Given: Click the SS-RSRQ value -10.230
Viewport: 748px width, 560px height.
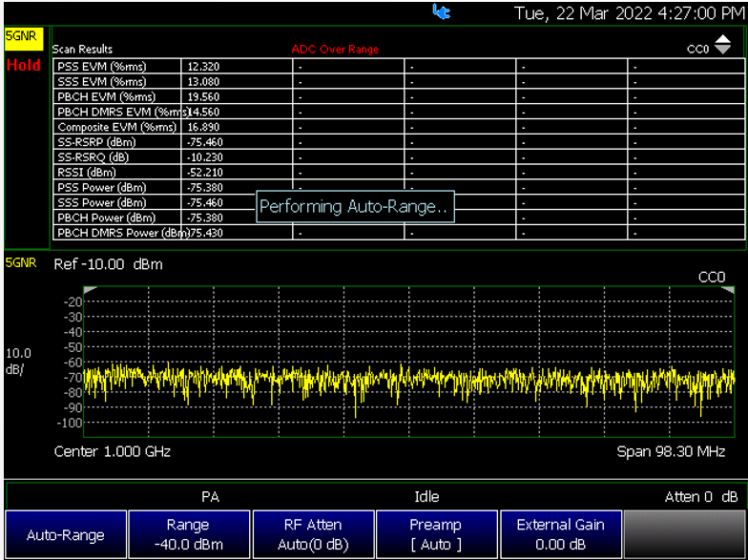Looking at the screenshot, I should point(205,157).
